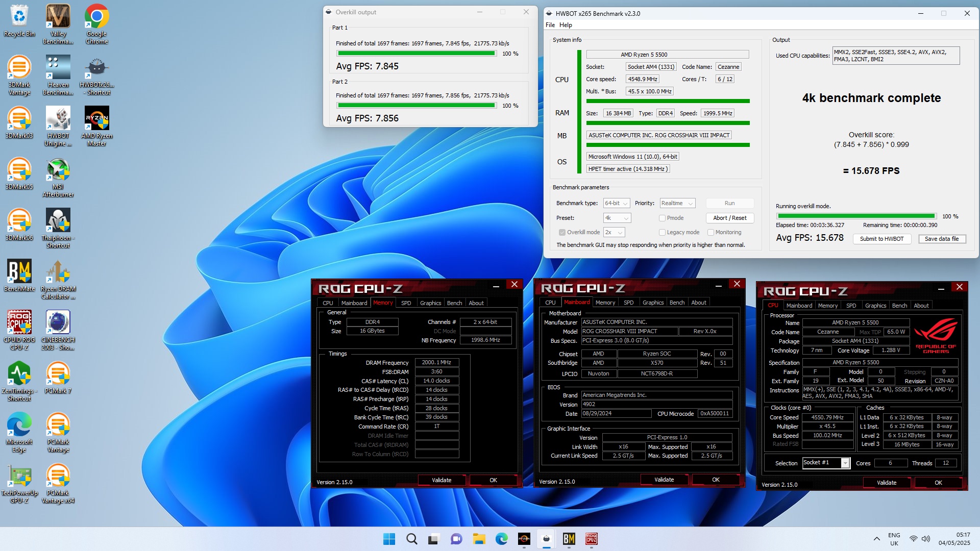Open the Preset 4k dropdown
Image resolution: width=980 pixels, height=551 pixels.
[x=617, y=218]
